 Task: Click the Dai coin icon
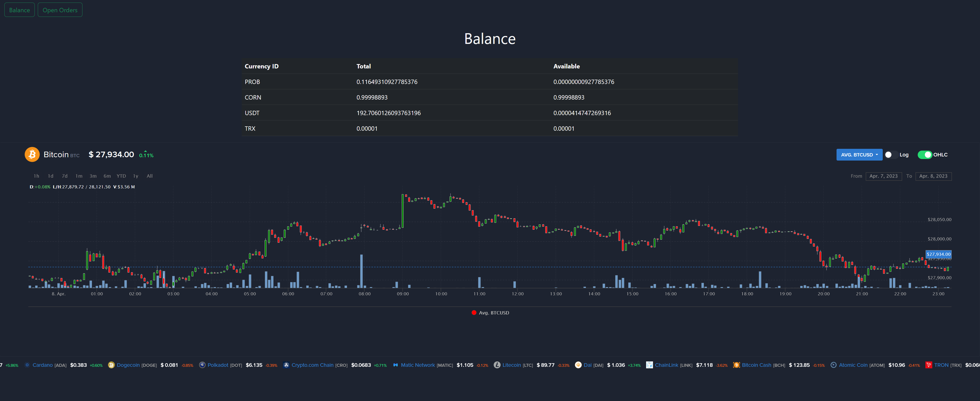[x=578, y=365]
